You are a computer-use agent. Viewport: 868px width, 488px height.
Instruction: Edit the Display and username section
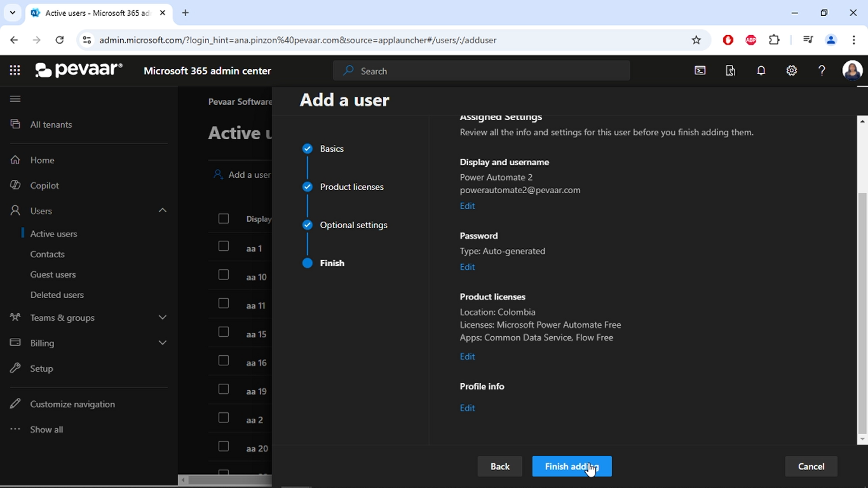click(x=467, y=206)
